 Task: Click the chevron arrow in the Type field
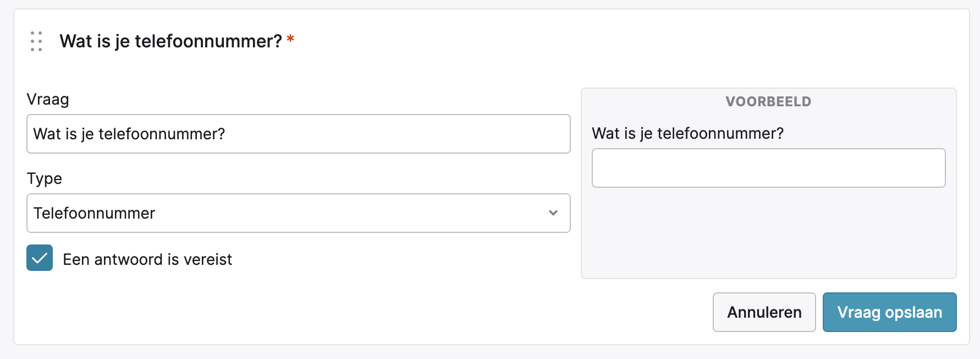(553, 213)
